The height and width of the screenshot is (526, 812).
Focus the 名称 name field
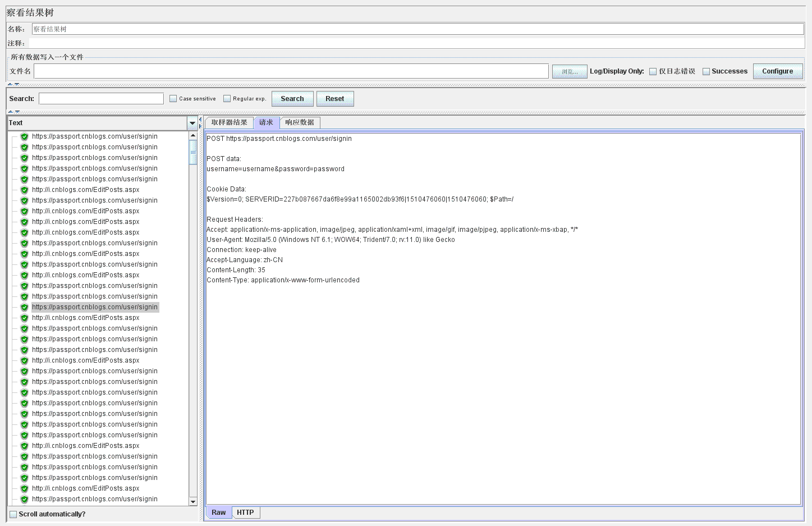click(418, 29)
